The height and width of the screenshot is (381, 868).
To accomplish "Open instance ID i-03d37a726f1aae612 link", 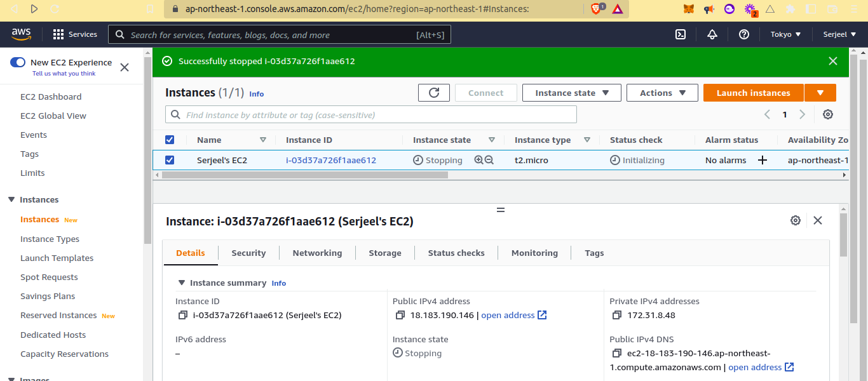I will (331, 160).
